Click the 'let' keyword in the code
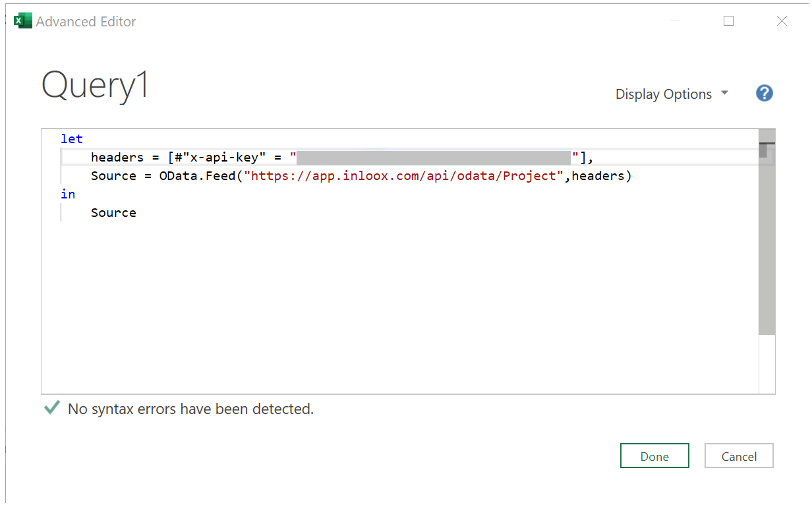 click(x=72, y=138)
